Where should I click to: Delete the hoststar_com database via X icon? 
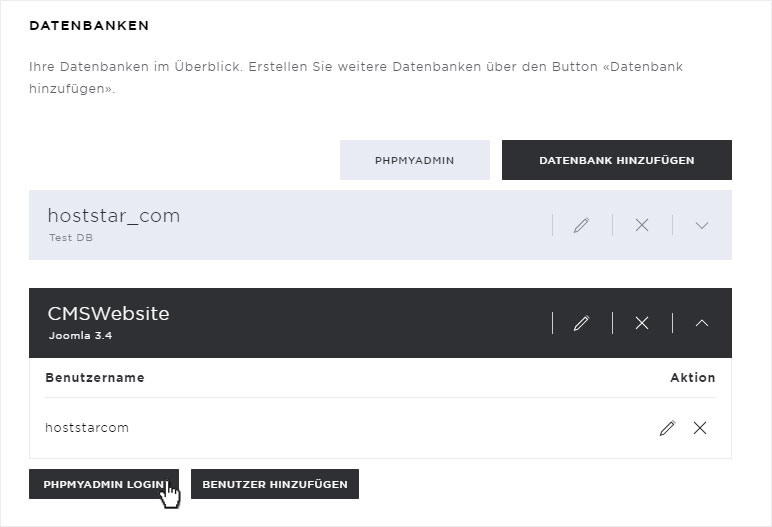(642, 225)
